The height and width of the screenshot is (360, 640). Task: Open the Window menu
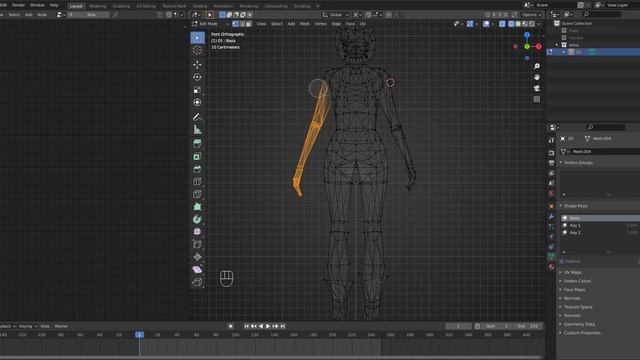click(37, 5)
